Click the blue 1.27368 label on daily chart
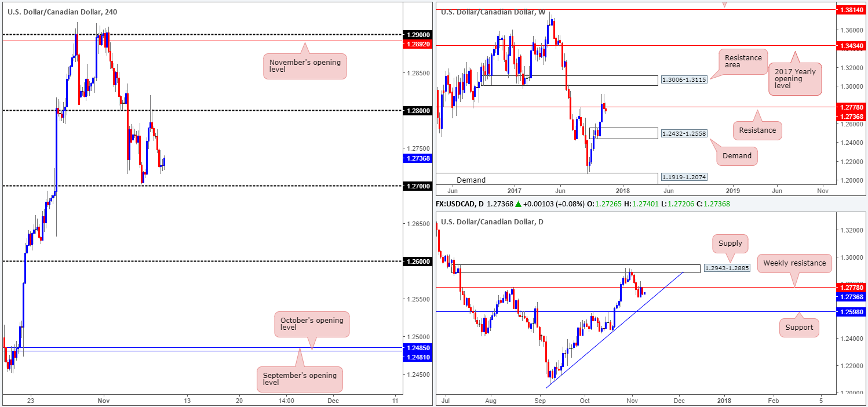 click(x=851, y=296)
